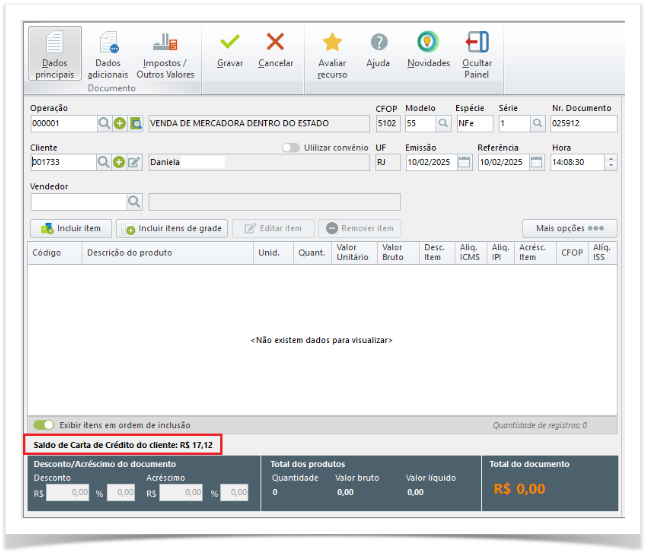Add new Cliente with green plus
649x553 pixels.
(x=119, y=162)
